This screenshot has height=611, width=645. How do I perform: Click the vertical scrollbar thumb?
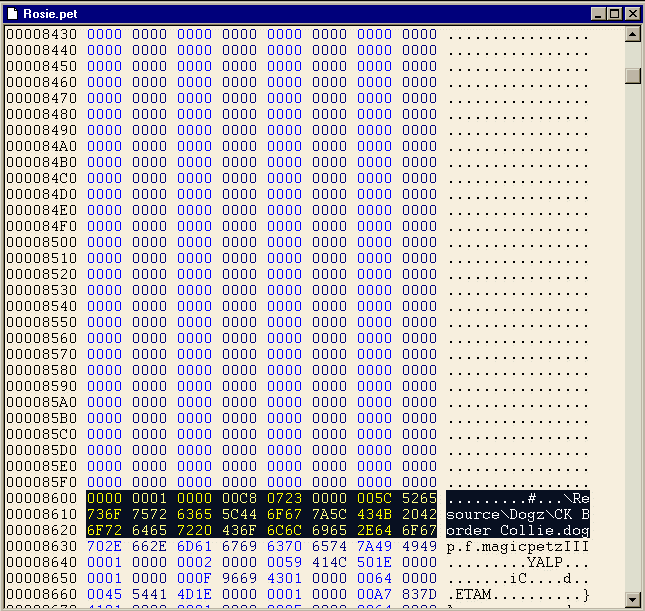tap(633, 76)
